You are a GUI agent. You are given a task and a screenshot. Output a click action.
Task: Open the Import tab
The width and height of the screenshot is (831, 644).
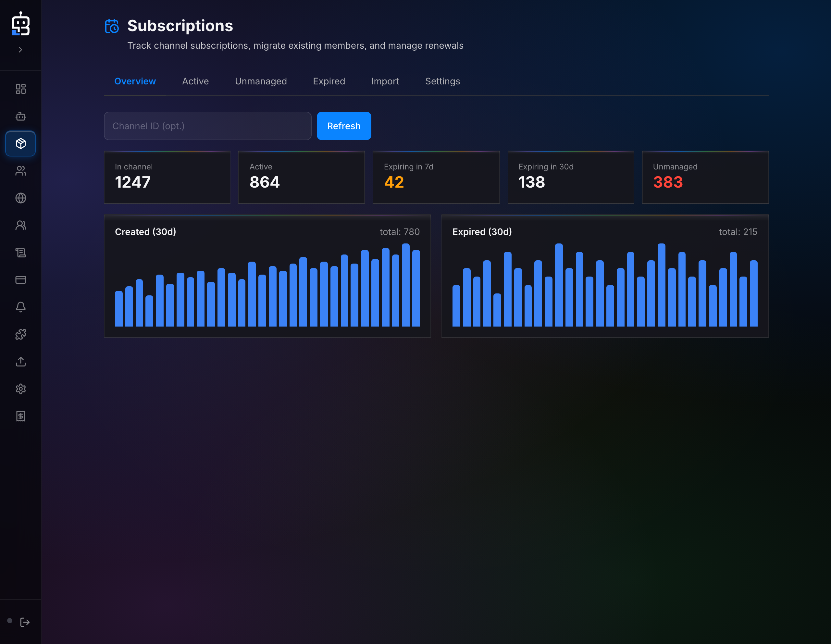point(385,81)
